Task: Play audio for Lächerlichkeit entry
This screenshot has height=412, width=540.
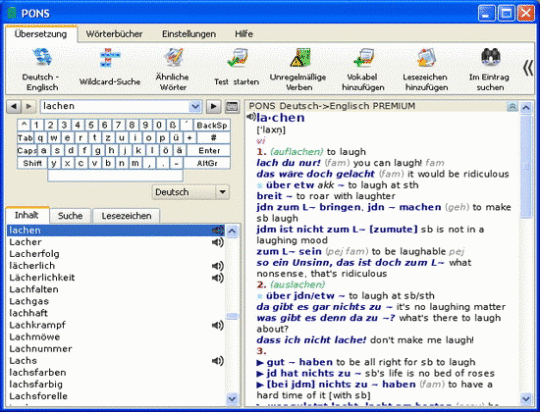Action: pyautogui.click(x=218, y=278)
